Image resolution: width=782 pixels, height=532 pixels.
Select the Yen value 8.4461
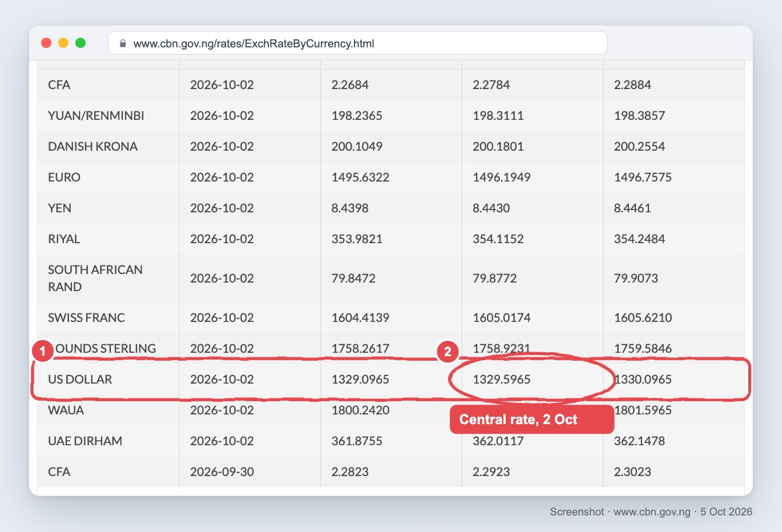632,208
